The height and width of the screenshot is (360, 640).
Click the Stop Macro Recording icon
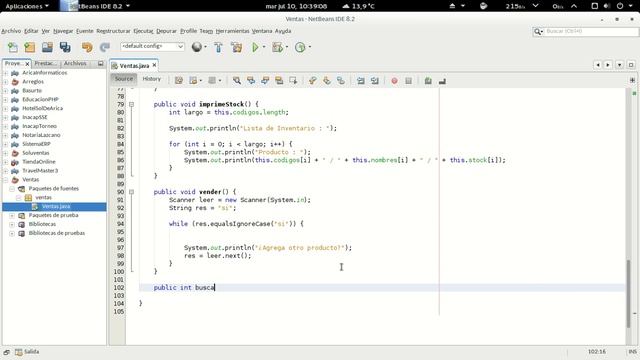pyautogui.click(x=409, y=81)
